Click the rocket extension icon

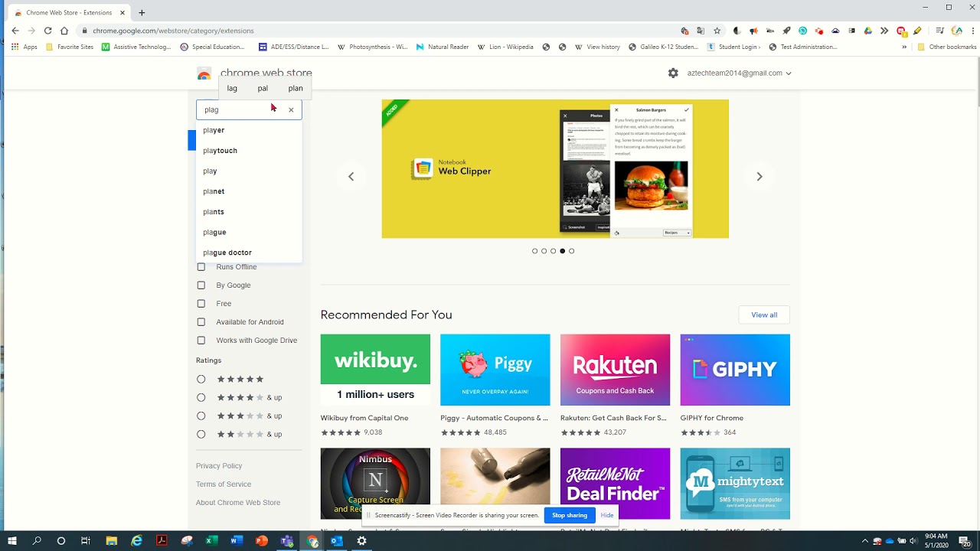[x=786, y=31]
